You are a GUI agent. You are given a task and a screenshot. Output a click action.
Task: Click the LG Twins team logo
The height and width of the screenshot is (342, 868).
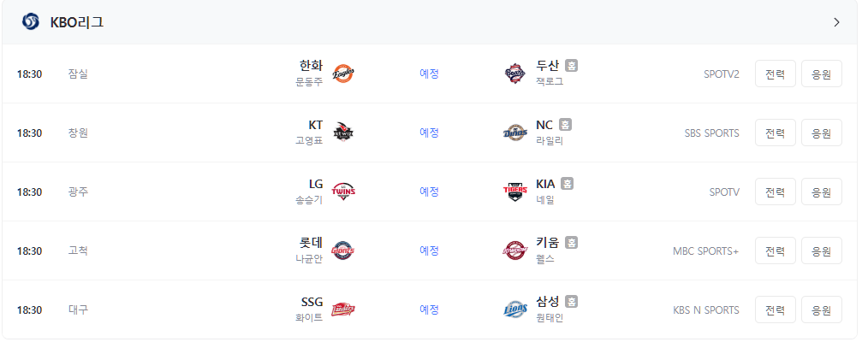click(x=343, y=192)
